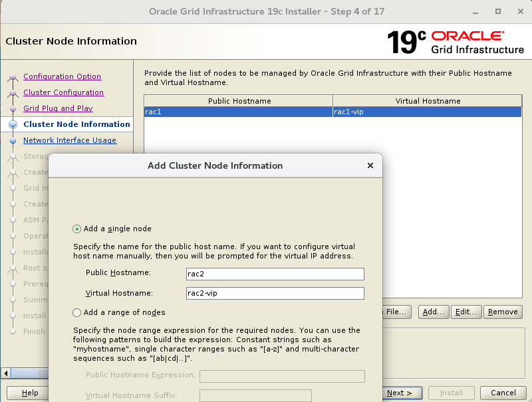532x402 pixels.
Task: Click the Configuration Option step marker icon
Action: [13, 76]
